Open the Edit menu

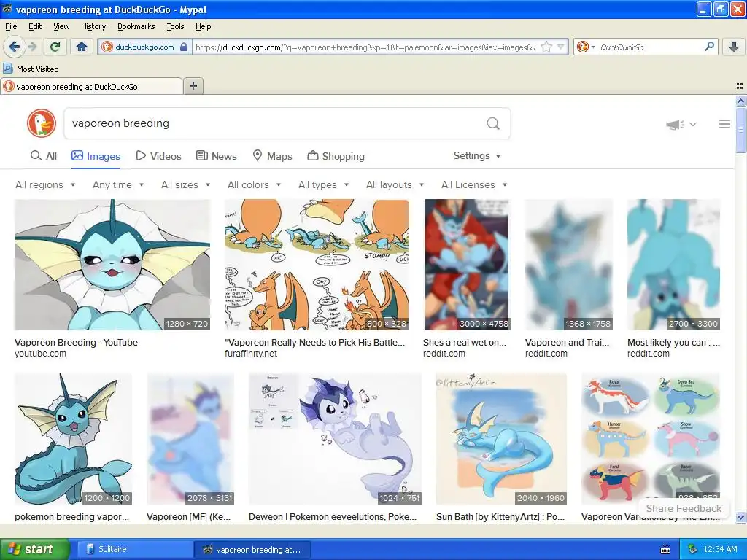pos(35,26)
